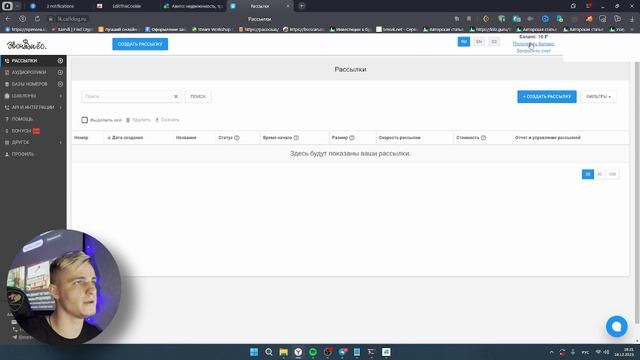Open the Windows Start menu
Viewport: 640px width, 360px height.
coord(254,352)
